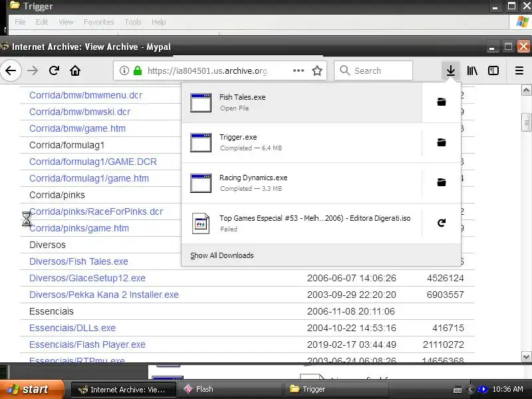This screenshot has height=399, width=532.
Task: Click the Fish Tales.exe file icon
Action: tap(201, 102)
